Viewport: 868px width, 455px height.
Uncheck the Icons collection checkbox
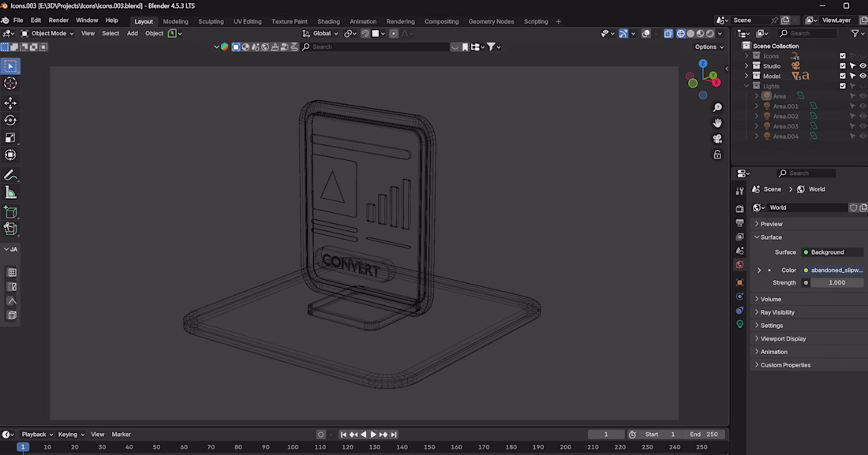pyautogui.click(x=843, y=56)
